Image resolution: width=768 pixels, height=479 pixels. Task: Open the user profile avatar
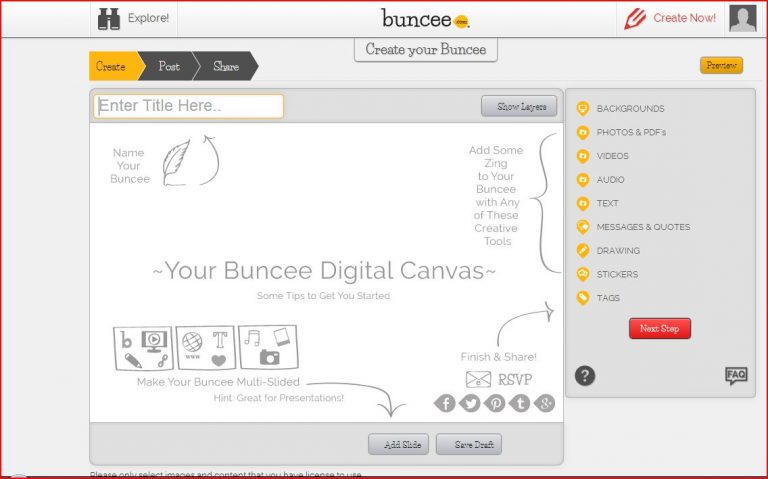pos(743,19)
